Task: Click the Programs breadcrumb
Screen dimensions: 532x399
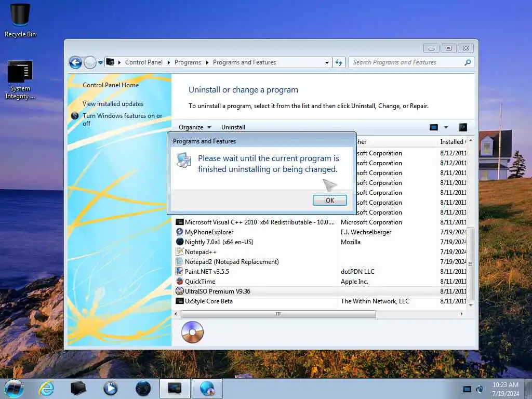Action: 188,62
